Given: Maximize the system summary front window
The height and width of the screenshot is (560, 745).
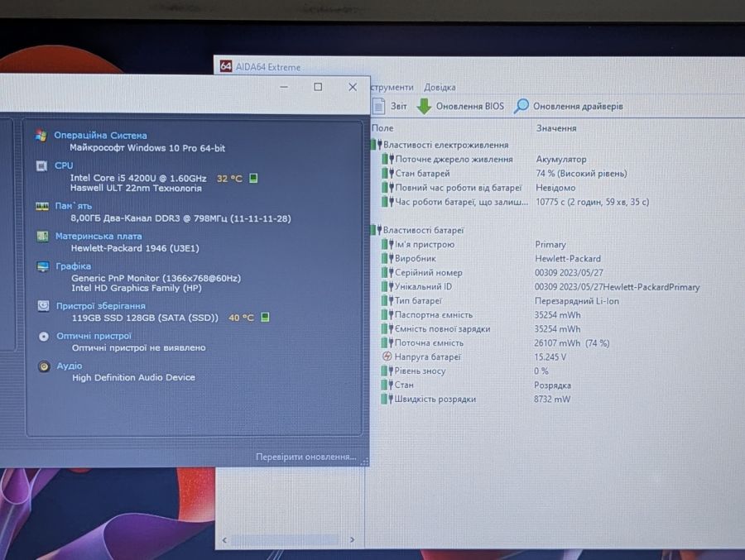Looking at the screenshot, I should pos(318,87).
